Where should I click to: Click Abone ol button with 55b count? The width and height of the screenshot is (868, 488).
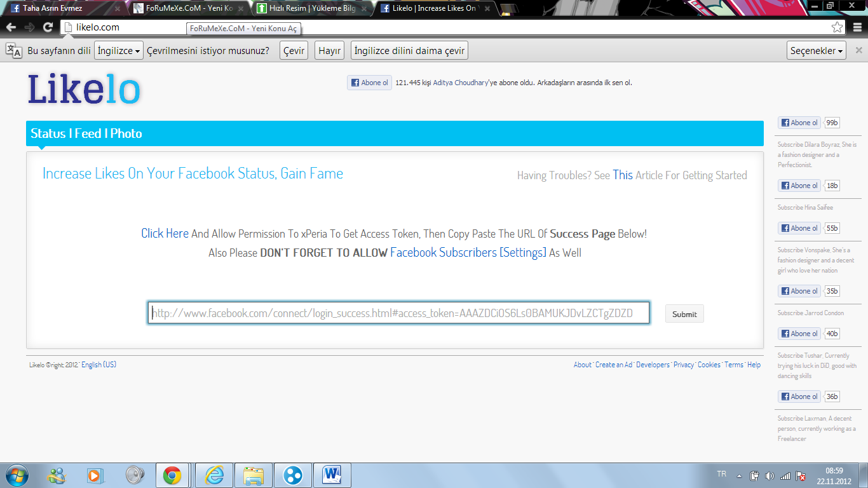click(799, 228)
